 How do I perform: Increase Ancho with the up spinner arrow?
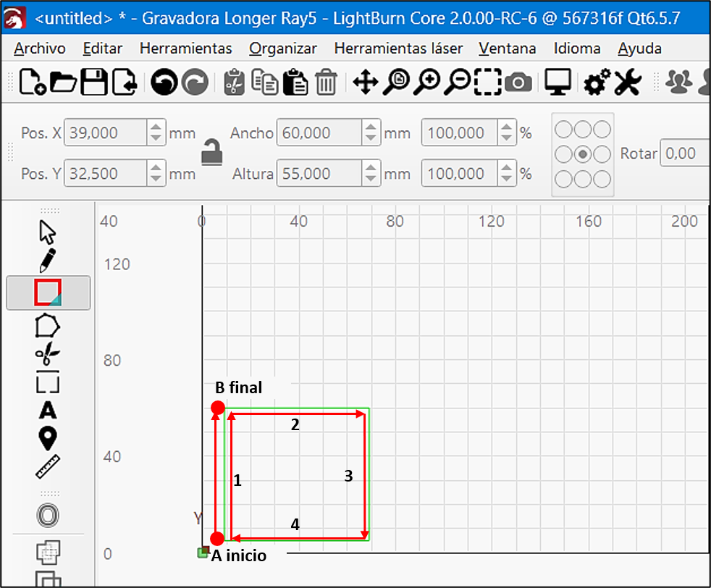[x=371, y=127]
